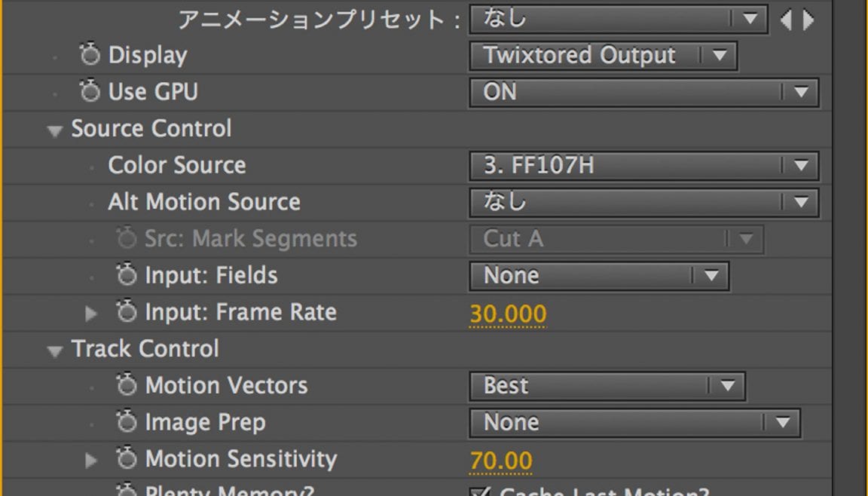
Task: Expand the Input: Frame Rate disclosure triangle
Action: pyautogui.click(x=90, y=312)
